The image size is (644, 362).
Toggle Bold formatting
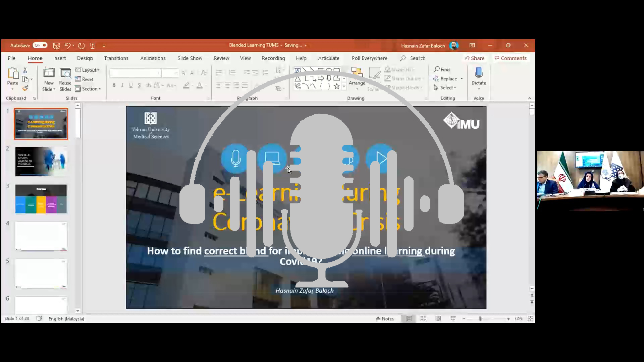click(x=114, y=85)
